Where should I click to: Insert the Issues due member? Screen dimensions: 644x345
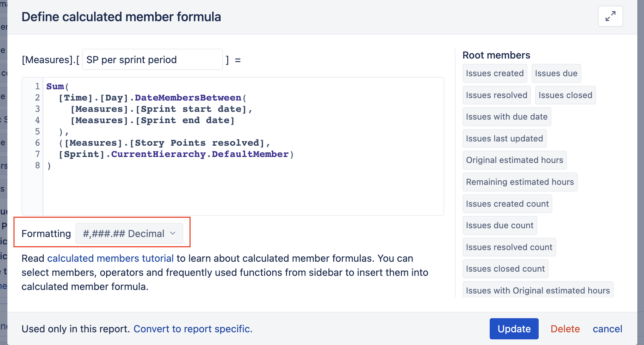[556, 73]
